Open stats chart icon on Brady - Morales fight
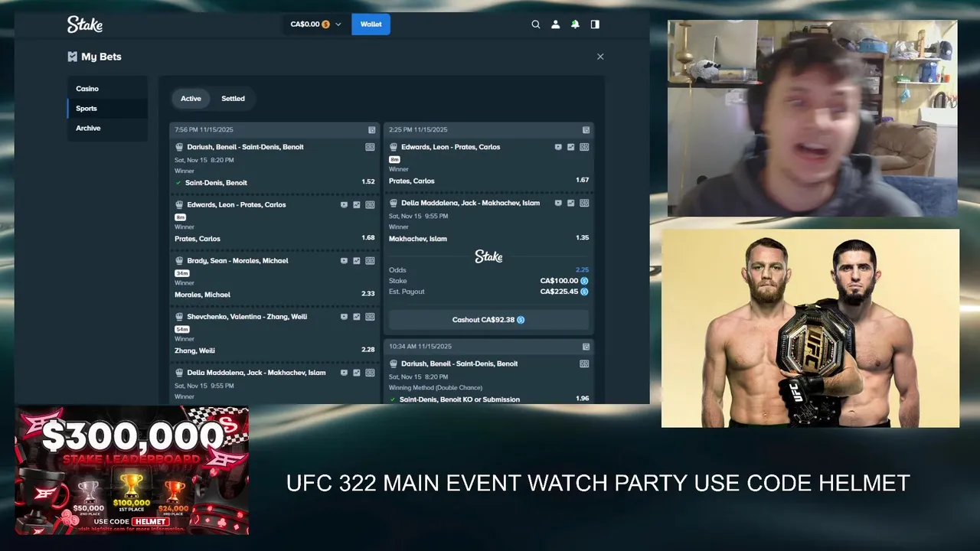This screenshot has width=980, height=551. click(357, 261)
